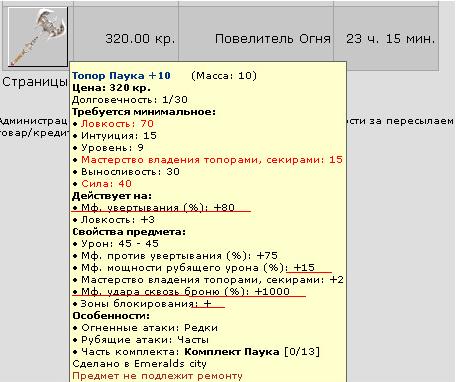Open seller Повелитель Огня profile

(273, 39)
